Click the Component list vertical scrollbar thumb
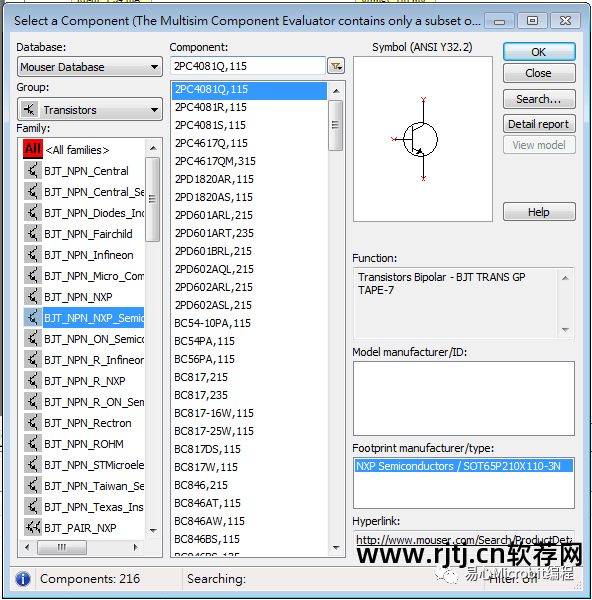The height and width of the screenshot is (600, 592). click(x=336, y=126)
